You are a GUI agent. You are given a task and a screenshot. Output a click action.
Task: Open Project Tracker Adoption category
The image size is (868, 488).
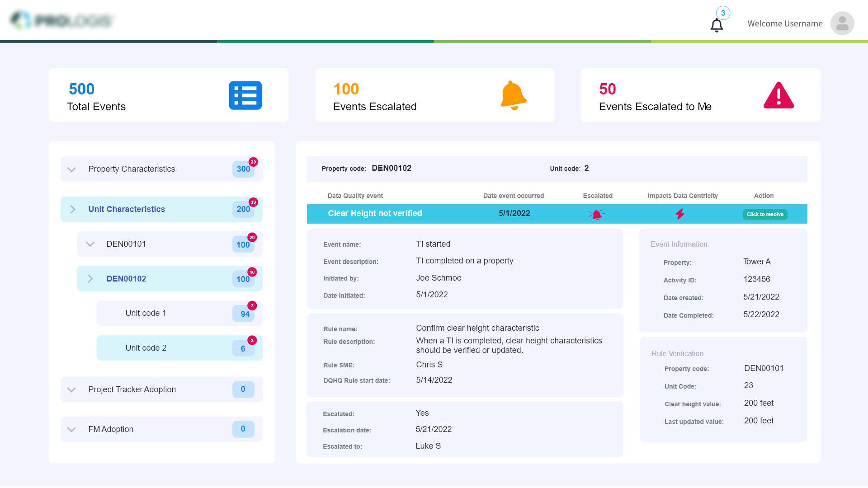click(x=132, y=389)
